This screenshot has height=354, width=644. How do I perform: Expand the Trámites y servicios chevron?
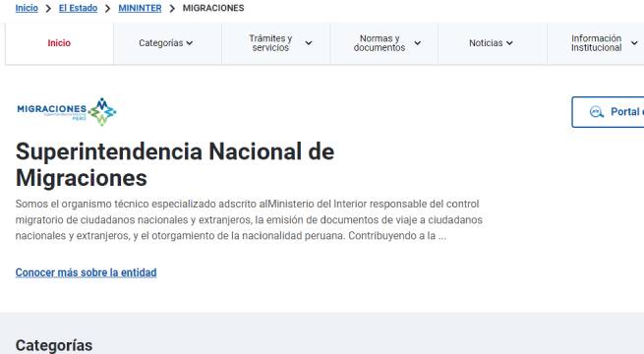pos(309,43)
